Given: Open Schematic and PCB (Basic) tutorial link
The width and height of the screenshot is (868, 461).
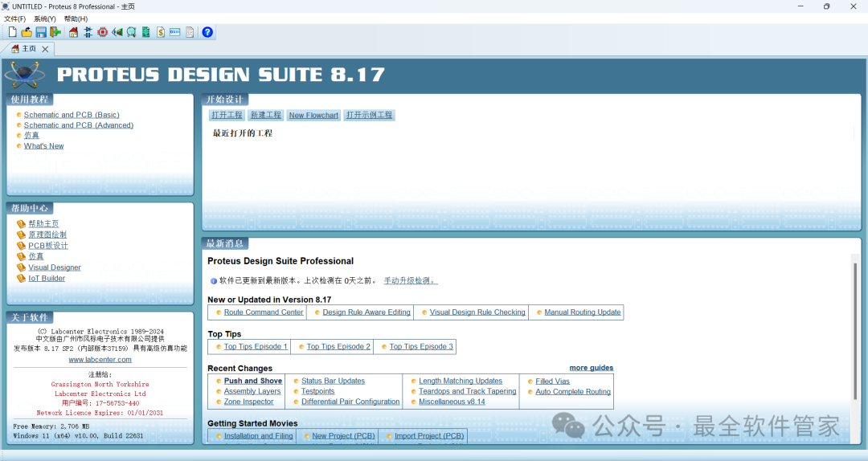Looking at the screenshot, I should coord(72,115).
